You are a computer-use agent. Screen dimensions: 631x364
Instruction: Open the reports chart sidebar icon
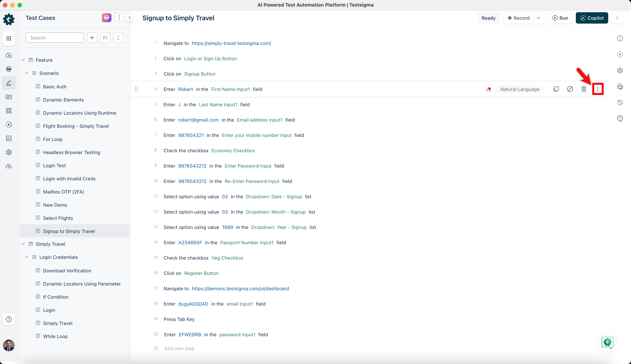[x=9, y=138]
